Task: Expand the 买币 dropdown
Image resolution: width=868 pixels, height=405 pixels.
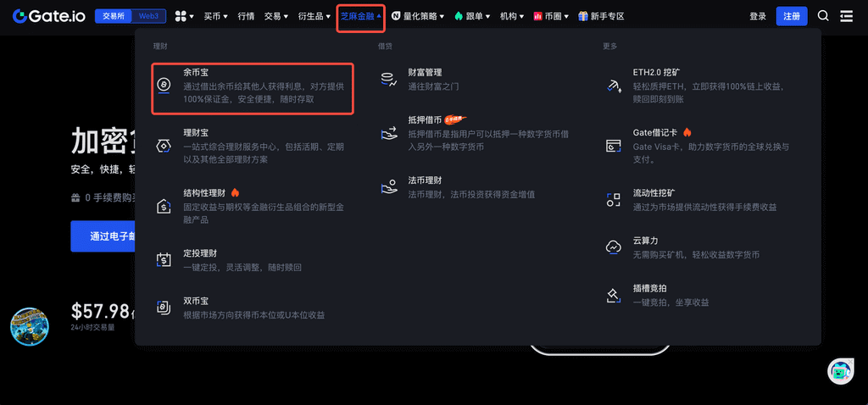Action: pos(215,16)
